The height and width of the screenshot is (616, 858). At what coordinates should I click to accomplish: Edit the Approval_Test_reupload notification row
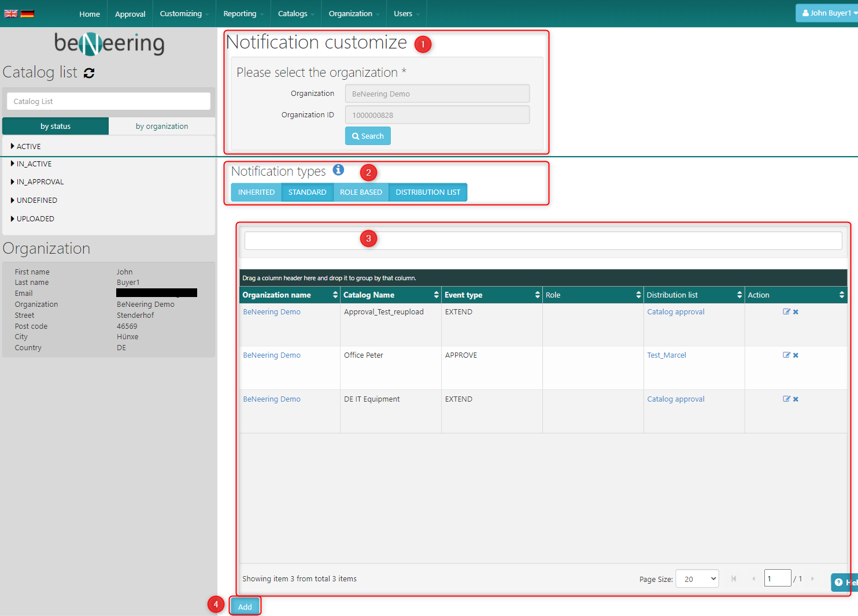pos(786,311)
